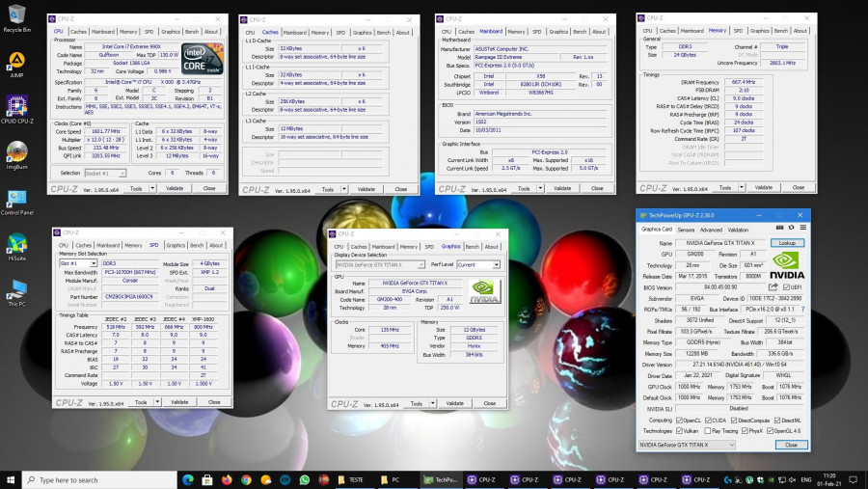Open the HiSuite desktop icon
The width and height of the screenshot is (868, 489).
(x=16, y=243)
